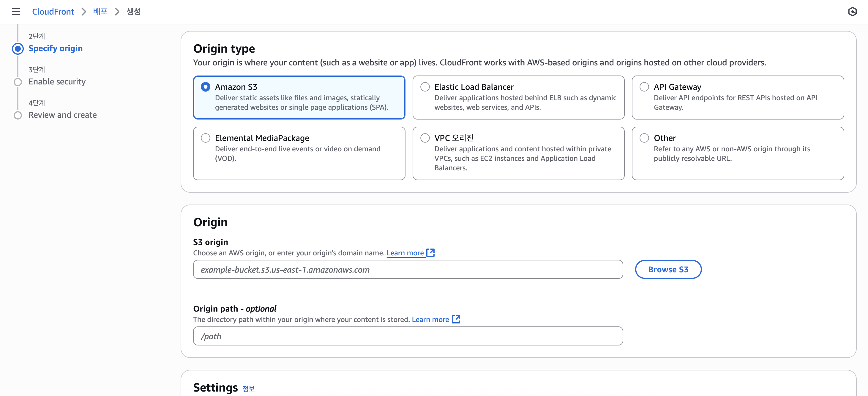Click the hexagon icon at top right
The image size is (868, 396).
[x=852, y=12]
